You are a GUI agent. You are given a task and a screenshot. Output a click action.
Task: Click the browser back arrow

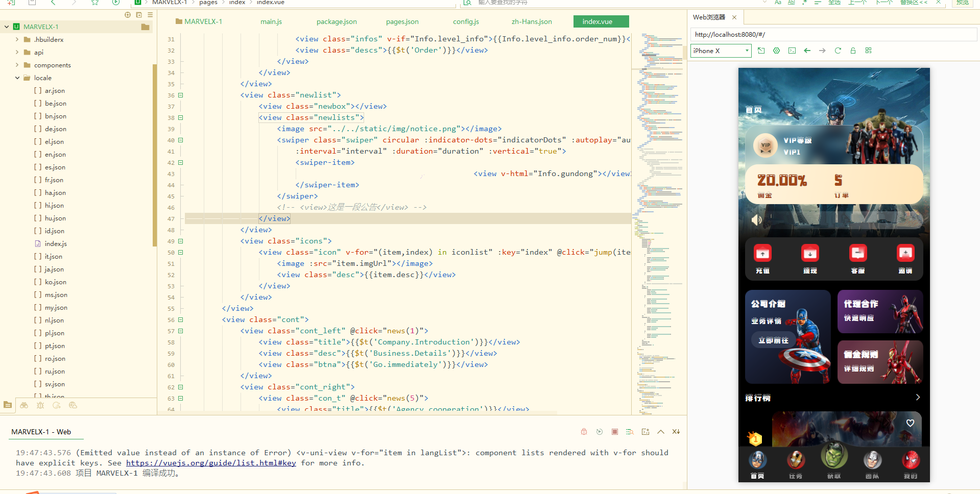(807, 51)
